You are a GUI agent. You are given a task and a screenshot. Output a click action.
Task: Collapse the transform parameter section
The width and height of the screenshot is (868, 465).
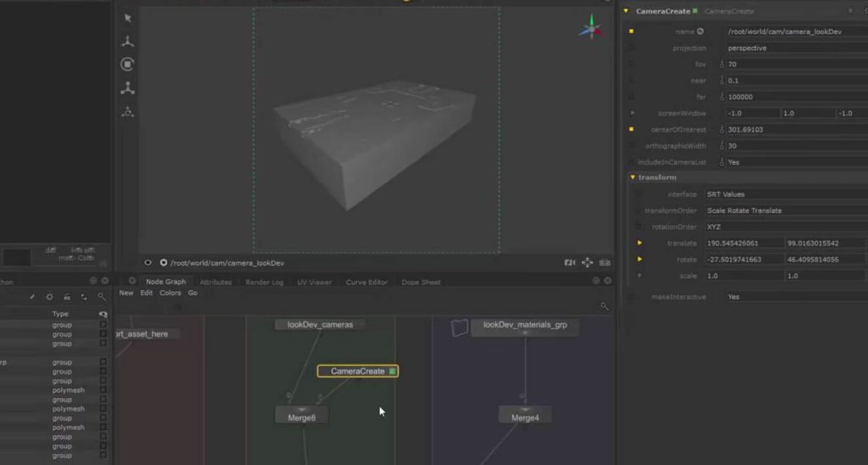[632, 177]
